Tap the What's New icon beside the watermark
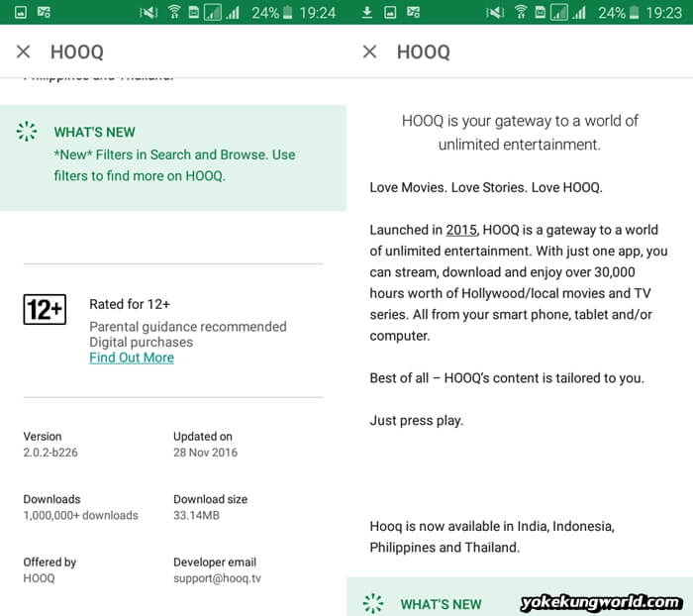 tap(373, 603)
